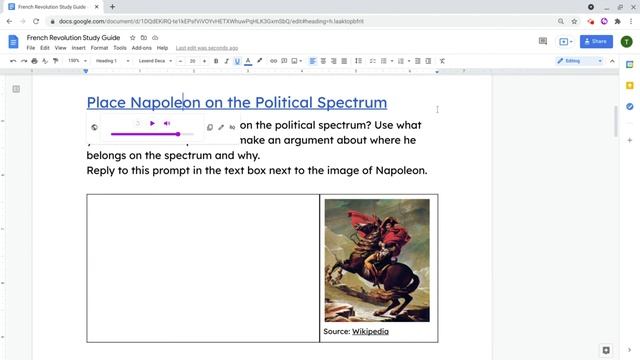640x360 pixels.
Task: Toggle italic formatting
Action: (227, 61)
